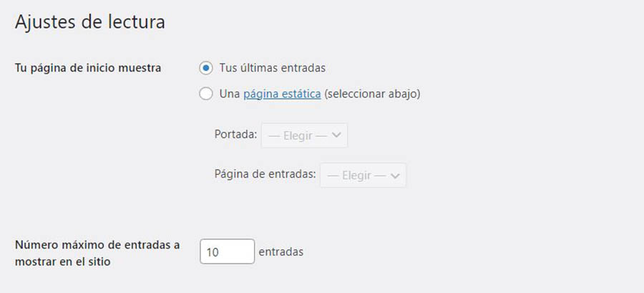This screenshot has height=293, width=644.
Task: Click the "Número máximo de entradas a" label line
Action: (97, 244)
